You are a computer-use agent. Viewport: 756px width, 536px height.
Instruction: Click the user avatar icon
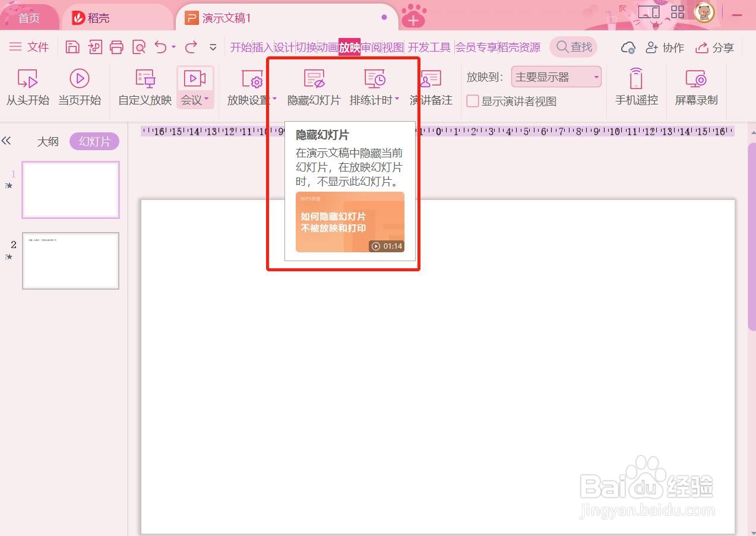704,12
